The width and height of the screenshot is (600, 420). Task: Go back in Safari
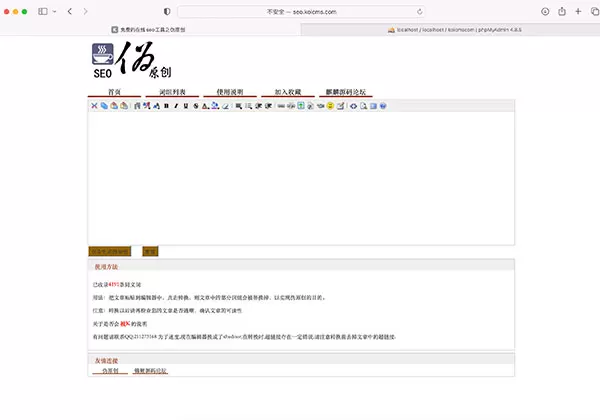tap(70, 11)
